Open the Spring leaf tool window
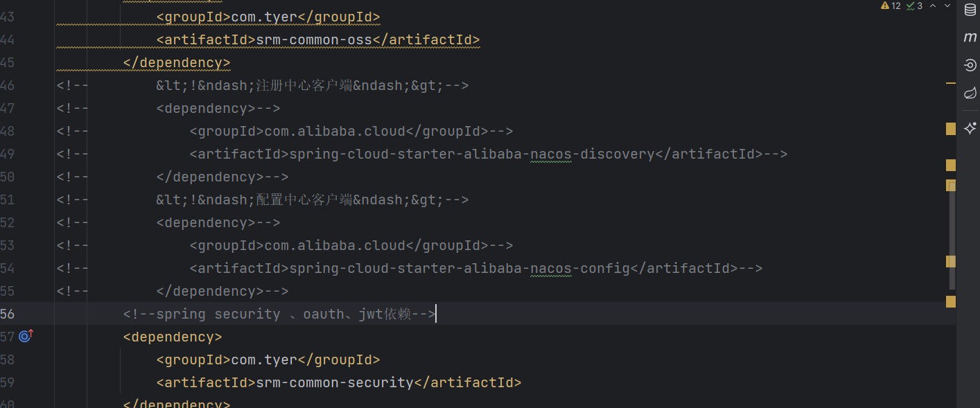The image size is (980, 408). click(970, 93)
